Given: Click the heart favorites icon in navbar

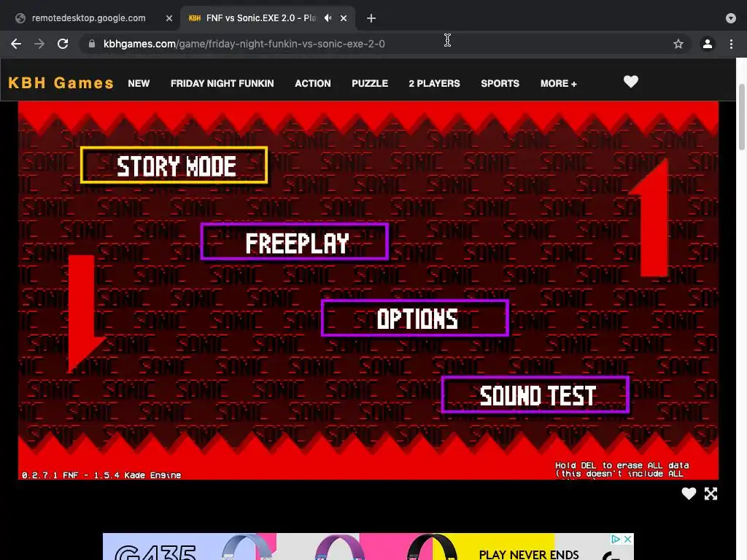Looking at the screenshot, I should pos(631,82).
